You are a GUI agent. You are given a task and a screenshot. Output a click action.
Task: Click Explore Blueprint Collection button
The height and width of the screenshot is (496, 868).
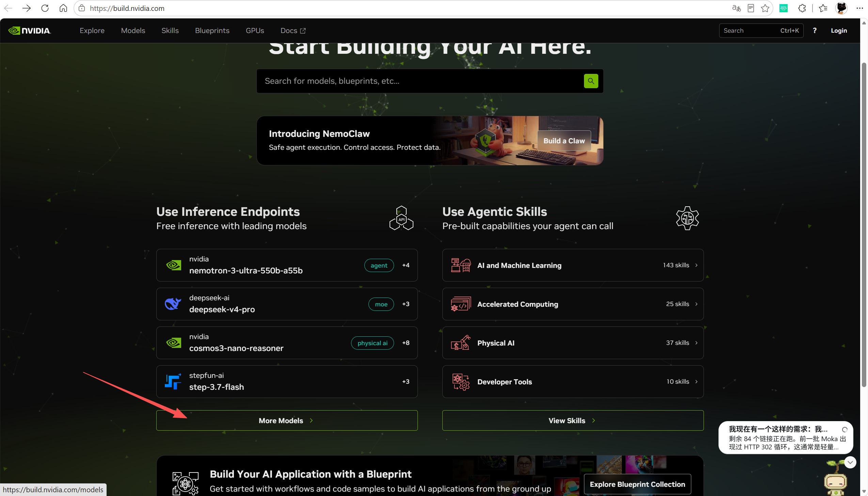pos(637,484)
